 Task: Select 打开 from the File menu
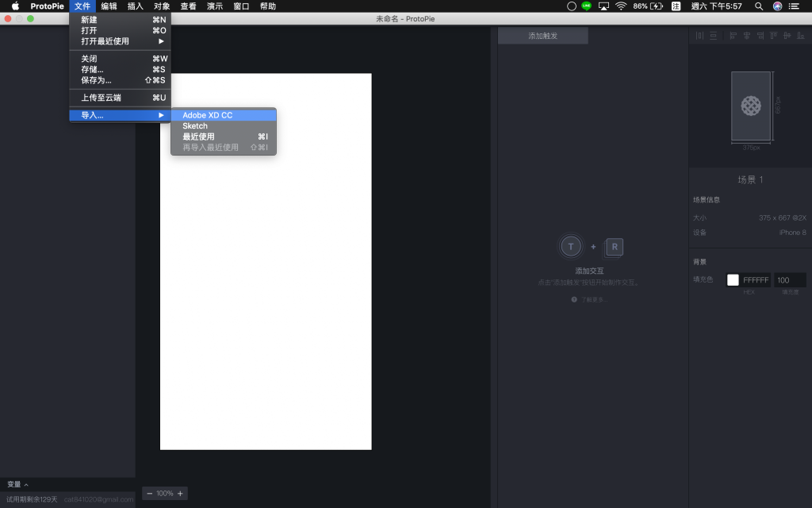click(x=121, y=31)
